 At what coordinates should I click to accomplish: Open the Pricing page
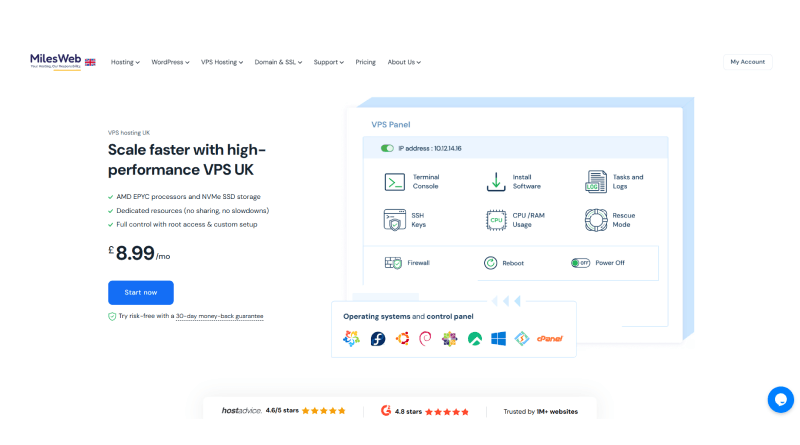pos(365,62)
